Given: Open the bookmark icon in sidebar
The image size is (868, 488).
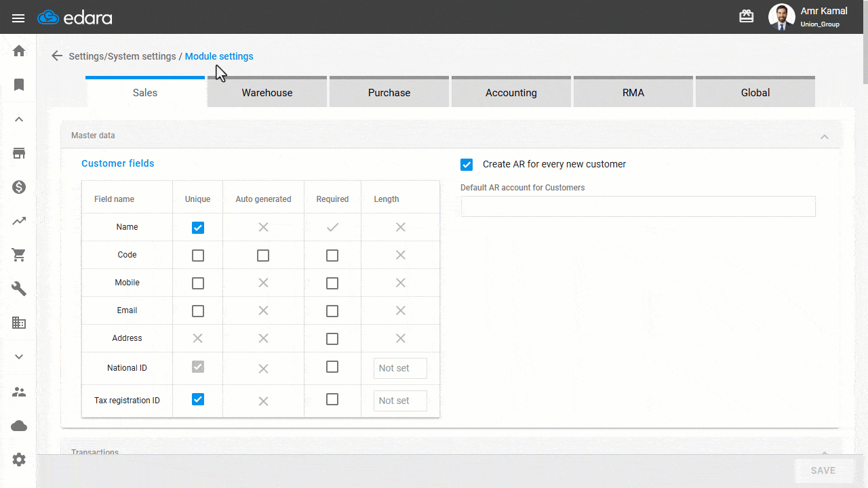Looking at the screenshot, I should (x=19, y=85).
